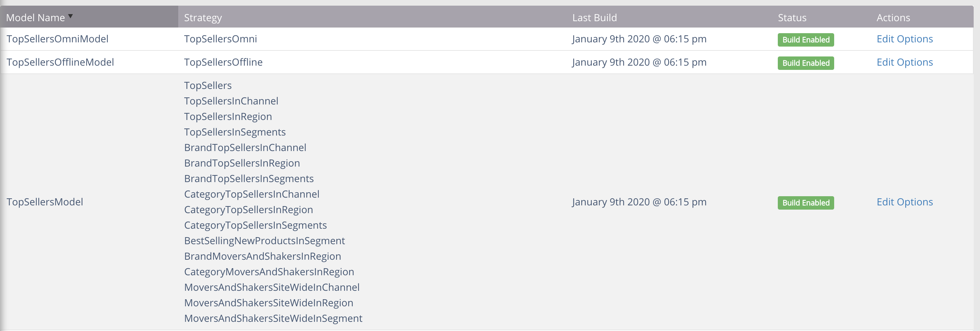Image resolution: width=980 pixels, height=331 pixels.
Task: Click the TopSellersOmni strategy text
Action: point(220,39)
